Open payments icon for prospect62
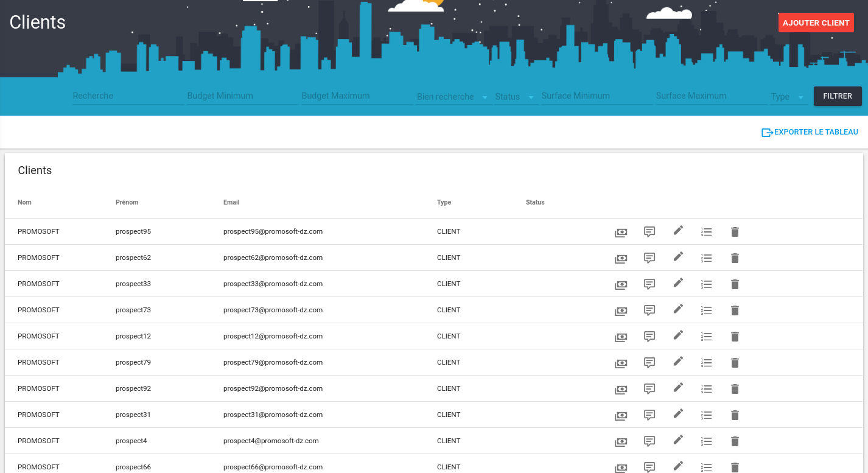The height and width of the screenshot is (473, 868). [620, 258]
